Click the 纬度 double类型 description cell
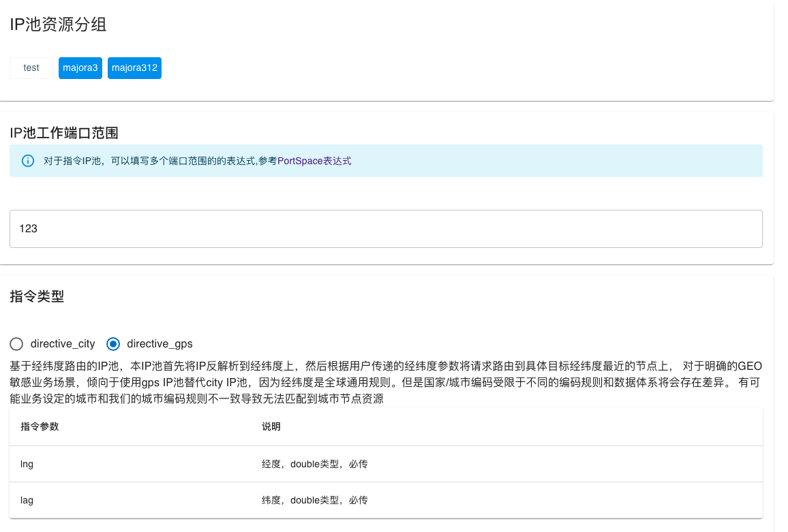788x532 pixels. point(315,500)
